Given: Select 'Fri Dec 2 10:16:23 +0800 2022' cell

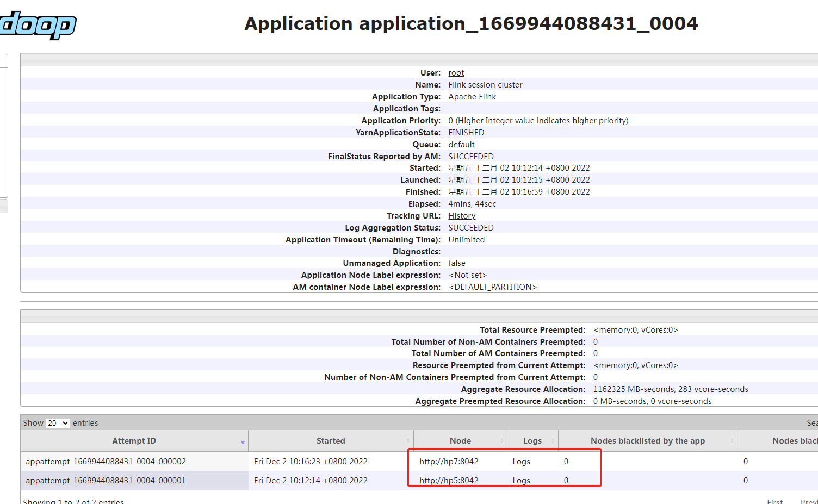Looking at the screenshot, I should 311,462.
